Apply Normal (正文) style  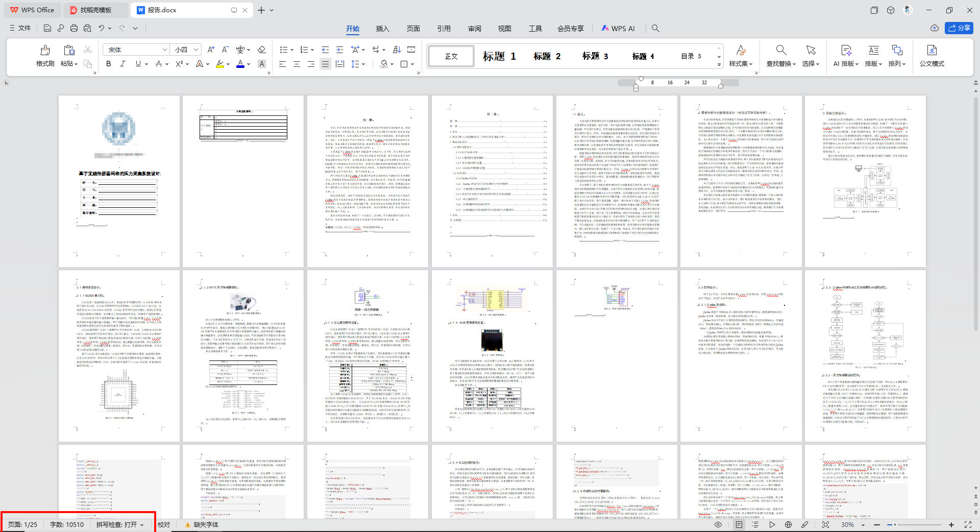tap(451, 56)
